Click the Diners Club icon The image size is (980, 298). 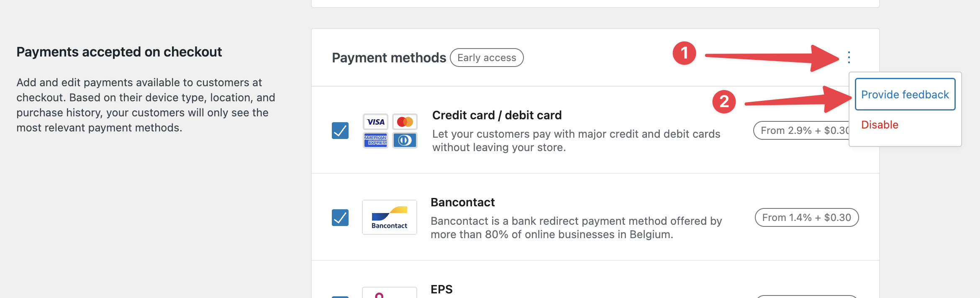[x=405, y=140]
